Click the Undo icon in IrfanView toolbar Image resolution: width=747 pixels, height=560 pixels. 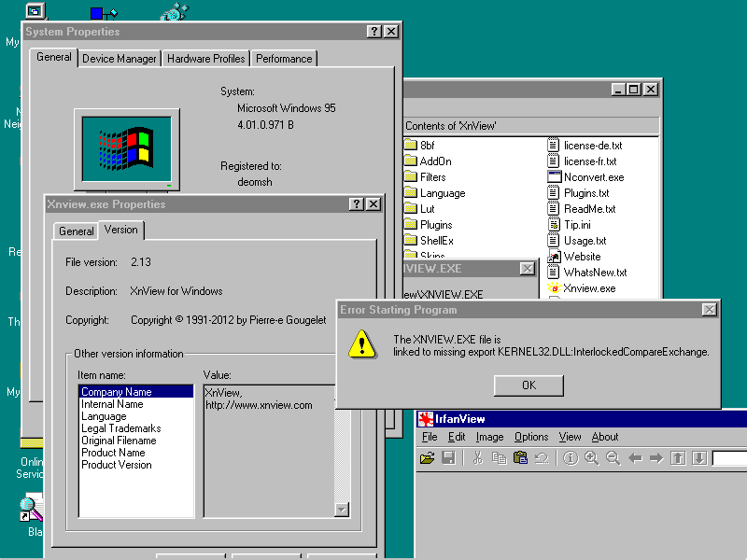click(x=542, y=458)
